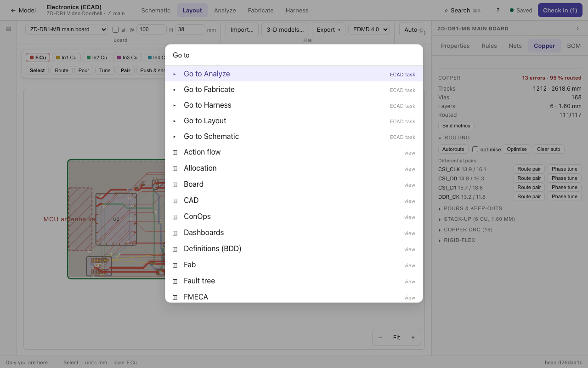588x368 pixels.
Task: Open the Export dropdown menu
Action: [328, 29]
